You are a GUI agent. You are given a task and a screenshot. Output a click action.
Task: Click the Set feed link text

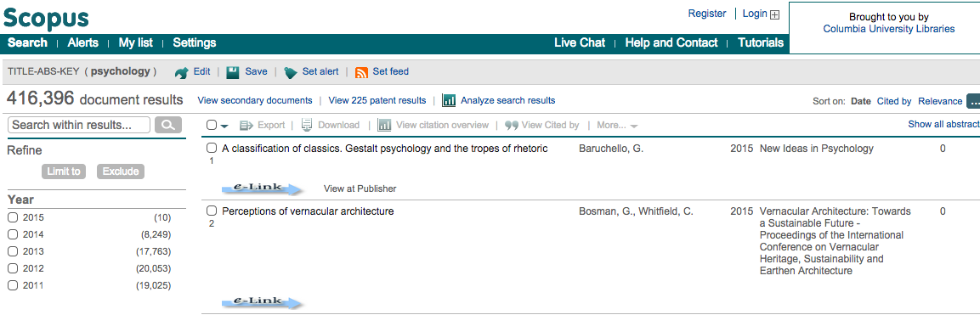tap(391, 71)
